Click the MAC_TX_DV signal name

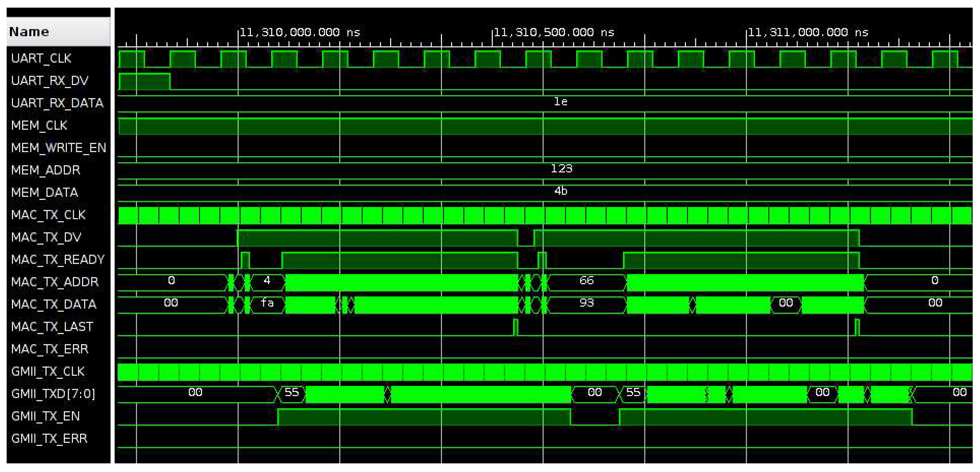(46, 237)
